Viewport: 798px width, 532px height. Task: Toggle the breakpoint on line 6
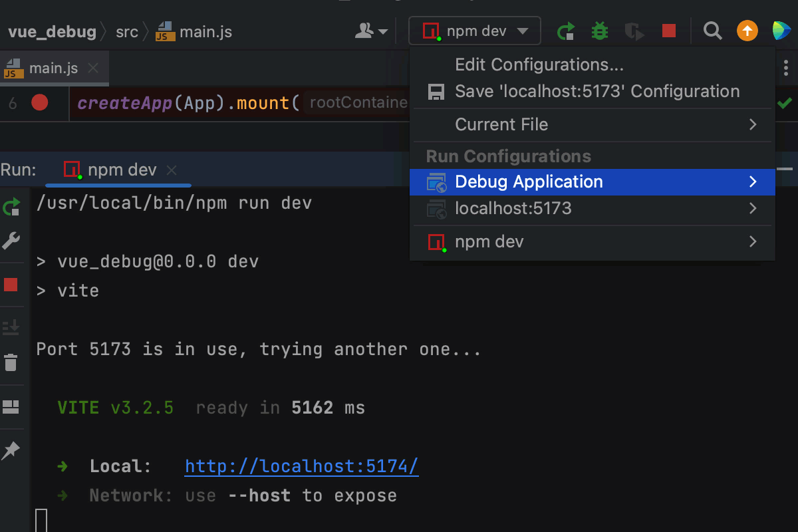click(40, 103)
